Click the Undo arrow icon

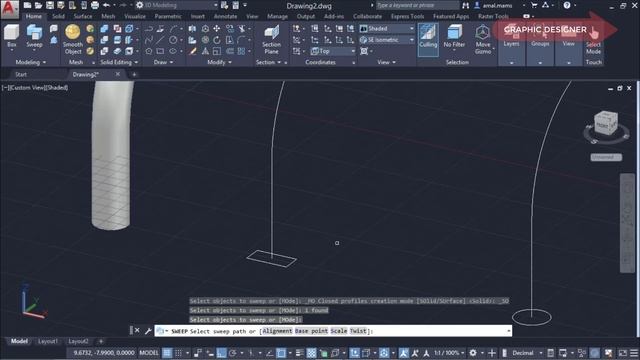[107, 5]
